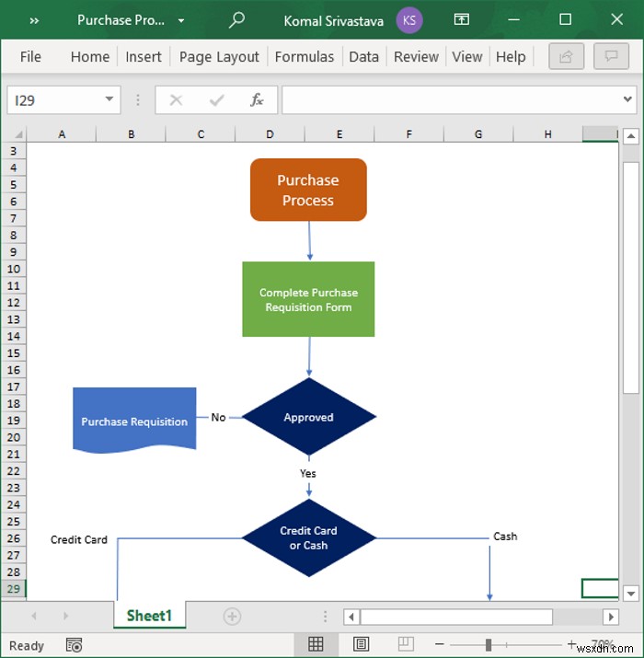This screenshot has width=644, height=658.
Task: Click the horizontal scrollbar right arrow
Action: tap(611, 617)
